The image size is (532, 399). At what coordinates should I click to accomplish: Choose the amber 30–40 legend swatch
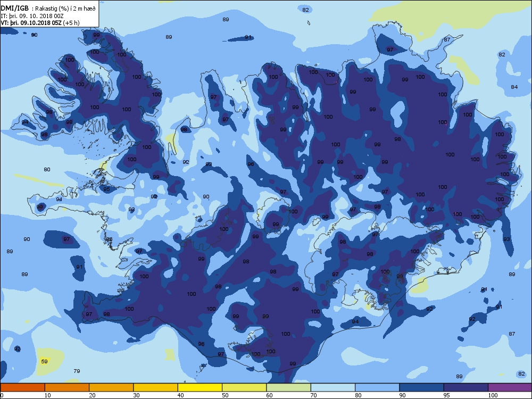(156, 387)
